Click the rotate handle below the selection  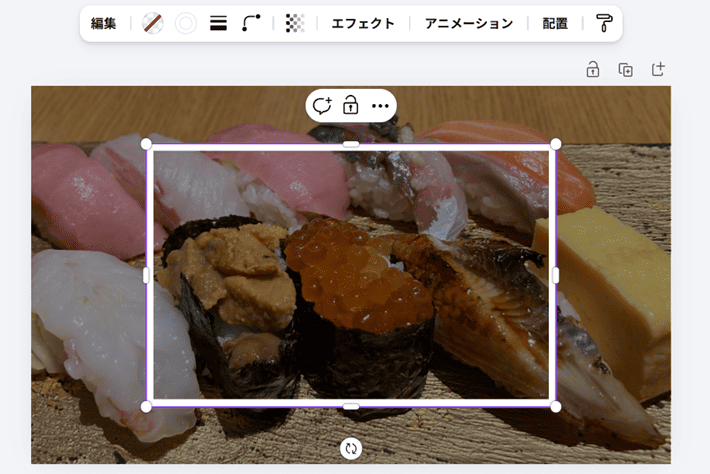point(351,448)
